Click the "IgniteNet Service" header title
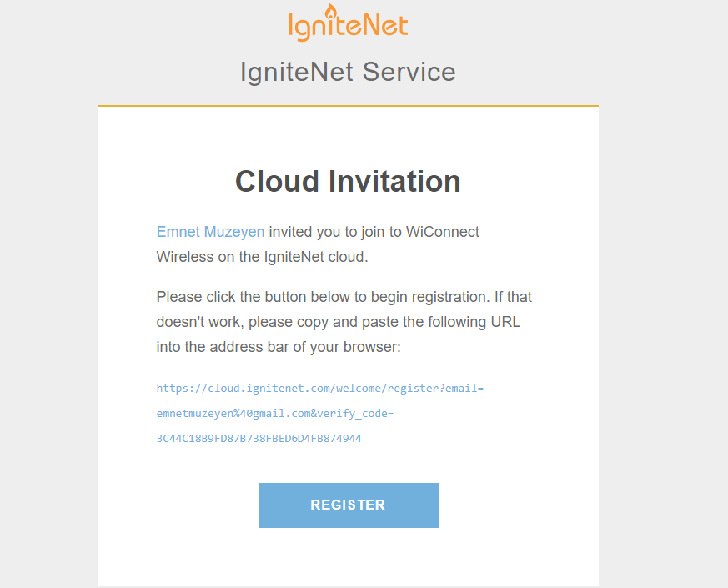This screenshot has width=728, height=588. pos(348,72)
